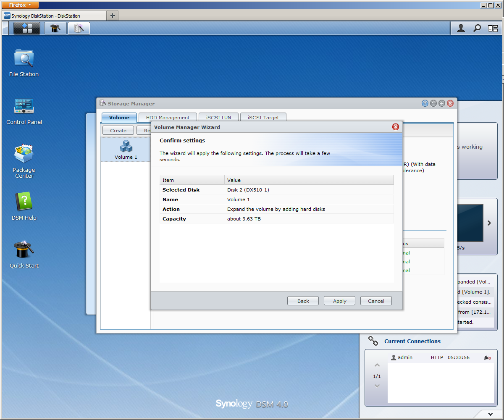Click the Confirm settings heading
Screen dimensions: 504x420
coord(182,140)
